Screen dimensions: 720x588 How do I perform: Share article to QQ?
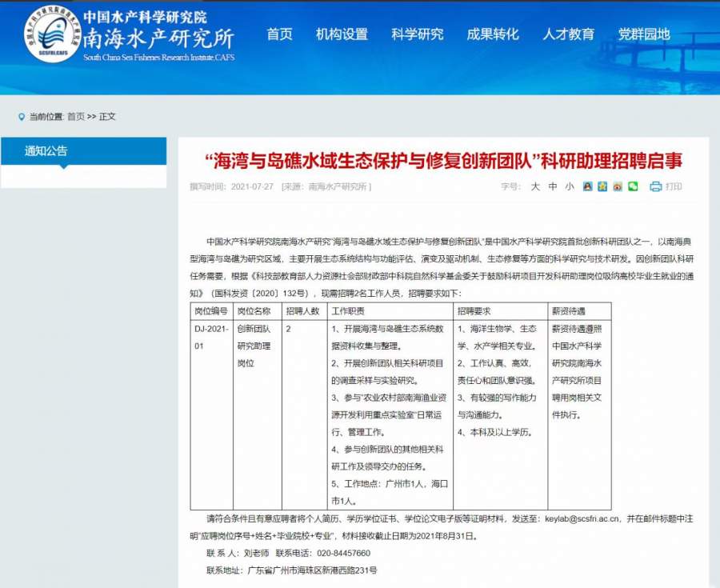pyautogui.click(x=589, y=186)
